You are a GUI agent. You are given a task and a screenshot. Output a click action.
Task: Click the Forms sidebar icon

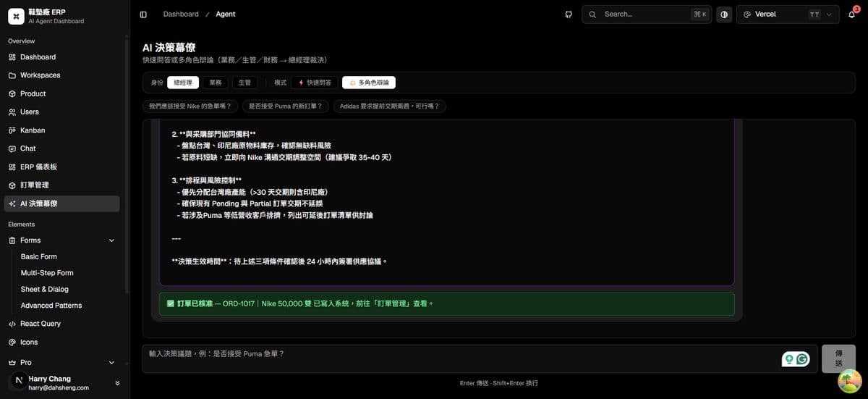(12, 240)
